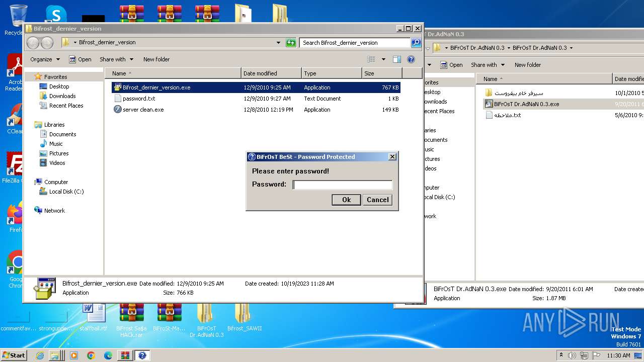Image resolution: width=644 pixels, height=362 pixels.
Task: Sort by the Date modified column
Action: pos(271,73)
